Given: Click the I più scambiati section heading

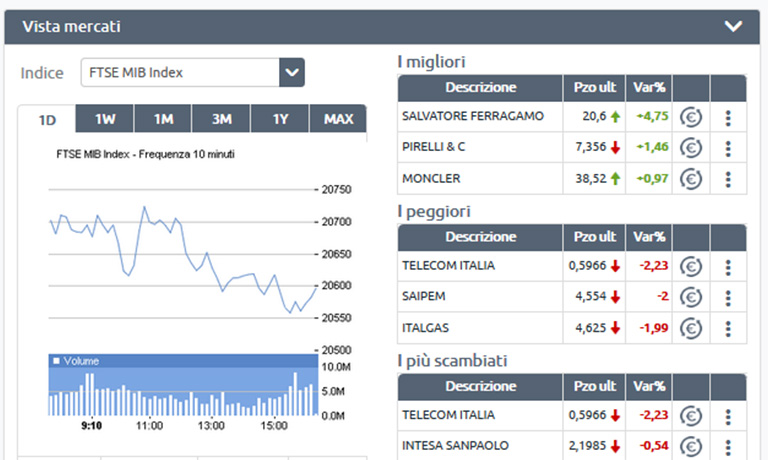Looking at the screenshot, I should (x=452, y=361).
